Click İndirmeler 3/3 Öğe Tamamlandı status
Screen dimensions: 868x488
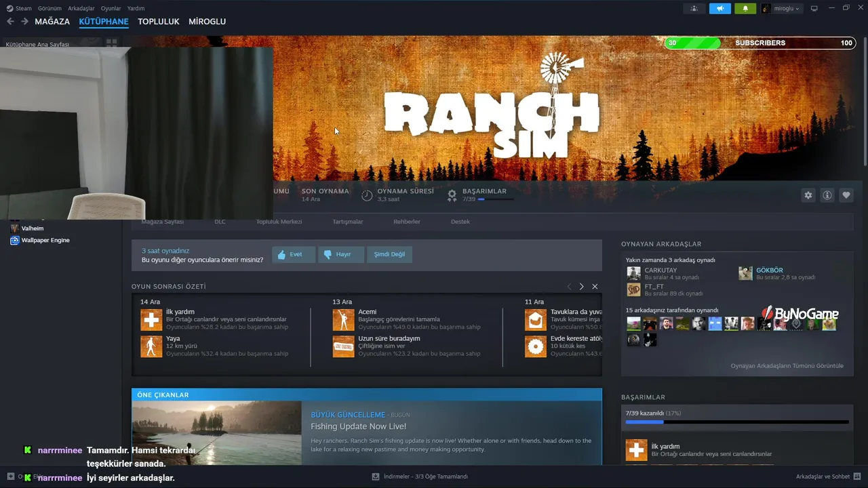tap(426, 476)
